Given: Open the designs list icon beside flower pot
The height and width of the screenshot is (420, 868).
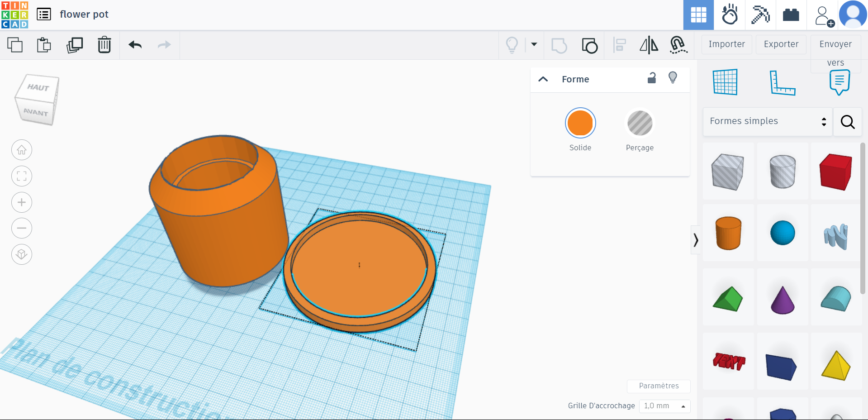Looking at the screenshot, I should pos(44,14).
